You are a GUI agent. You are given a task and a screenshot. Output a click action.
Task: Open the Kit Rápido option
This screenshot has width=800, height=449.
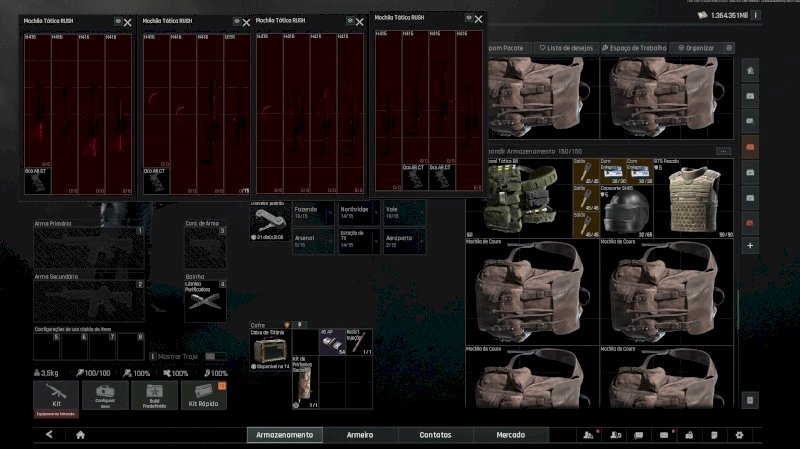tap(203, 394)
